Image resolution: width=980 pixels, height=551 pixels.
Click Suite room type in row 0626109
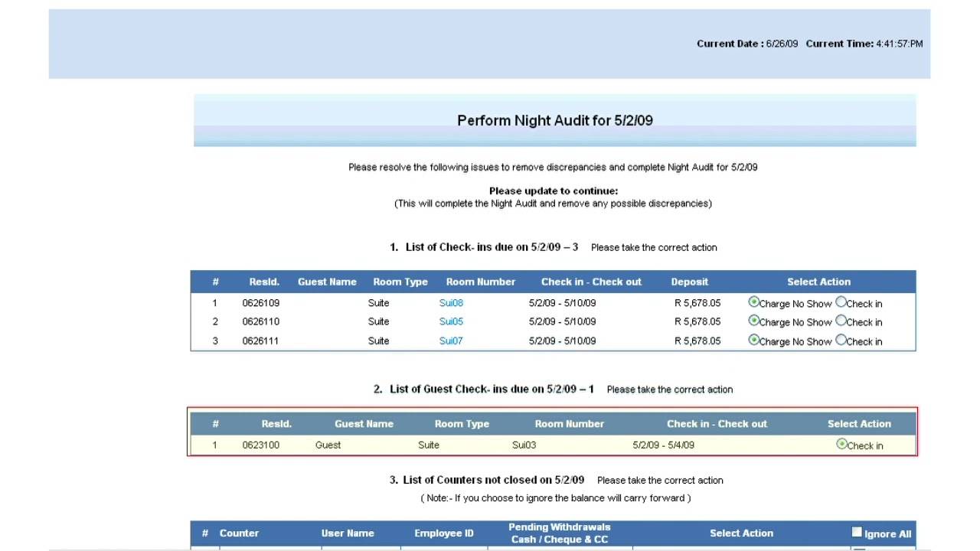pyautogui.click(x=378, y=303)
